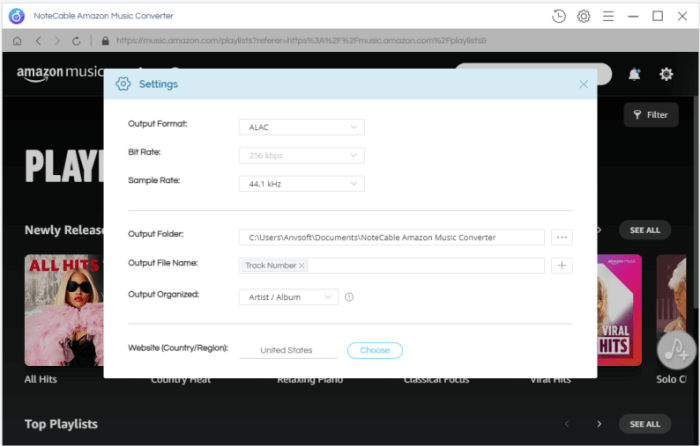Screen dimensions: 700x446
Task: Reload the page with refresh icon
Action: 76,41
